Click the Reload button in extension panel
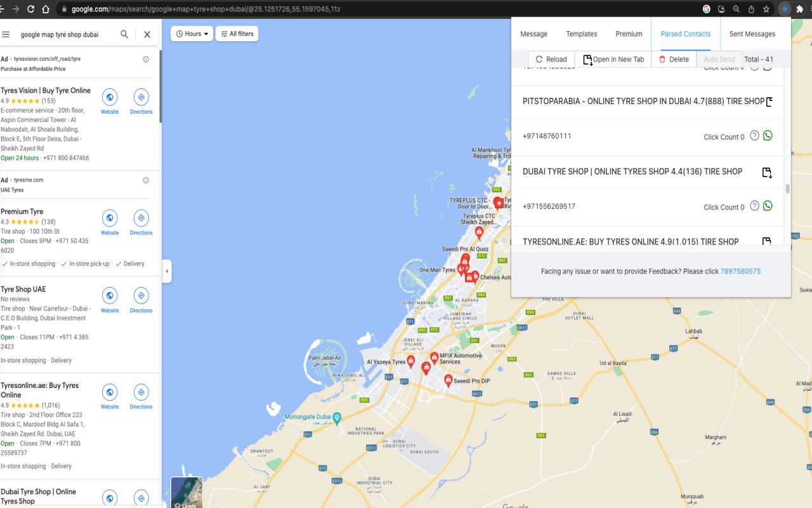The width and height of the screenshot is (812, 508). tap(551, 59)
